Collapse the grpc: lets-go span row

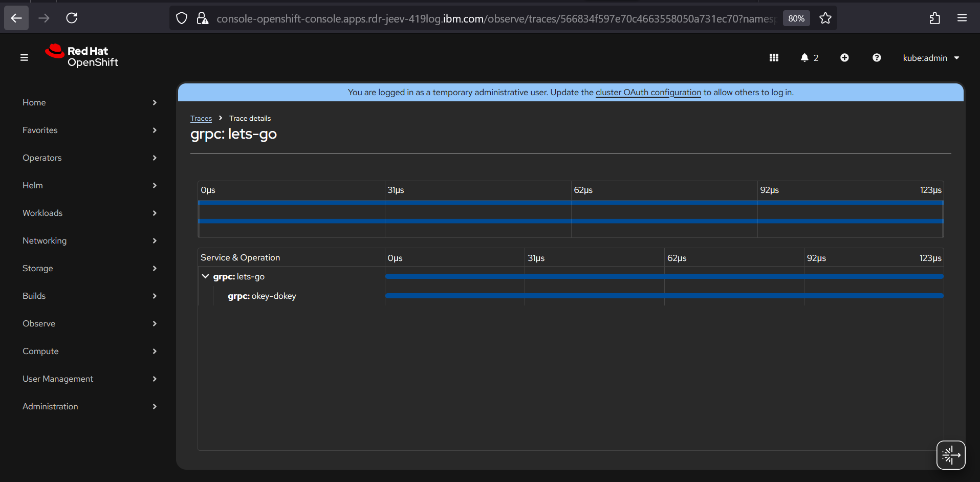pos(206,276)
